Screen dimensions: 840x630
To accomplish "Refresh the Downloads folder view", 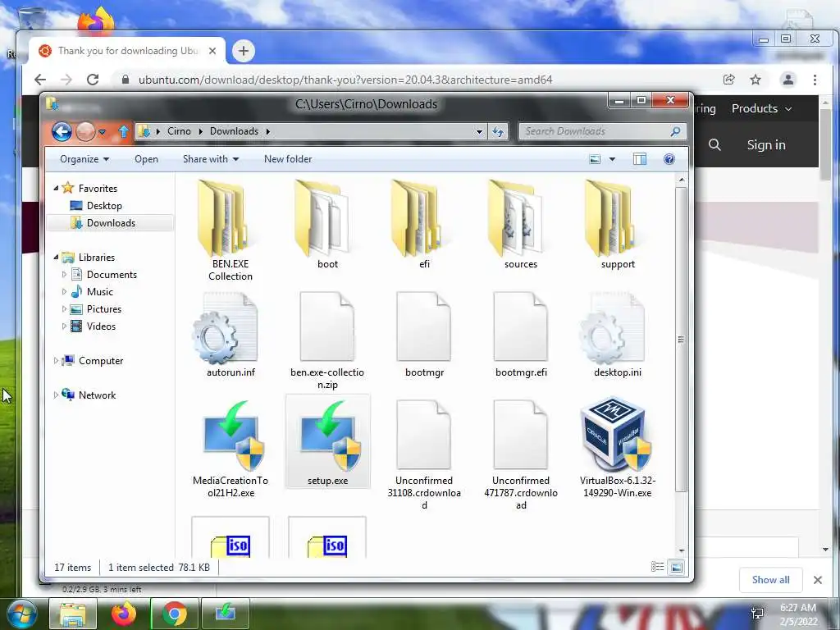I will pyautogui.click(x=498, y=131).
